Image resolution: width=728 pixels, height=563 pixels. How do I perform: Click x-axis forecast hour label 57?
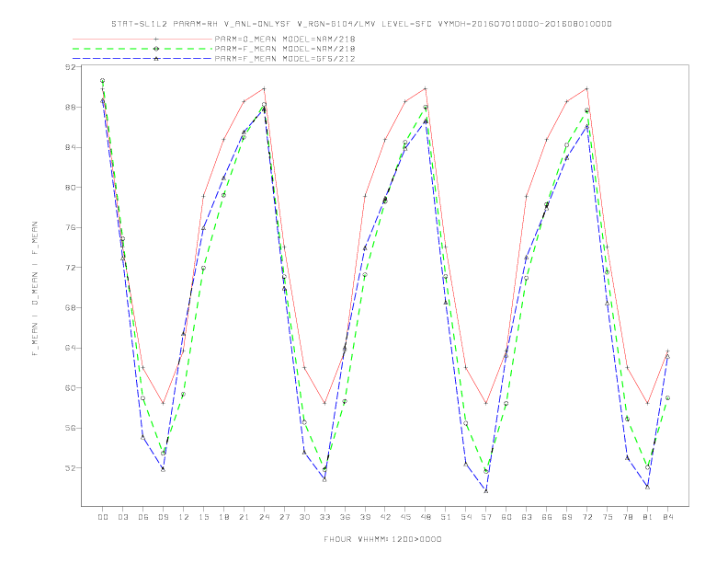point(486,517)
